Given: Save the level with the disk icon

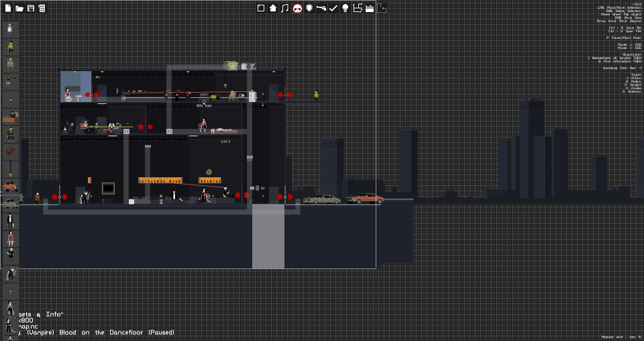Looking at the screenshot, I should [x=31, y=8].
